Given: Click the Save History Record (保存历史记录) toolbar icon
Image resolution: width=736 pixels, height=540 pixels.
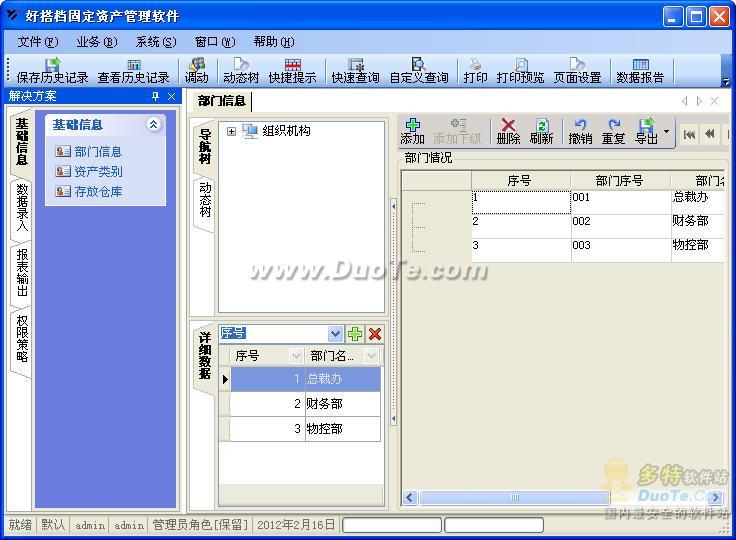Looking at the screenshot, I should [x=52, y=71].
